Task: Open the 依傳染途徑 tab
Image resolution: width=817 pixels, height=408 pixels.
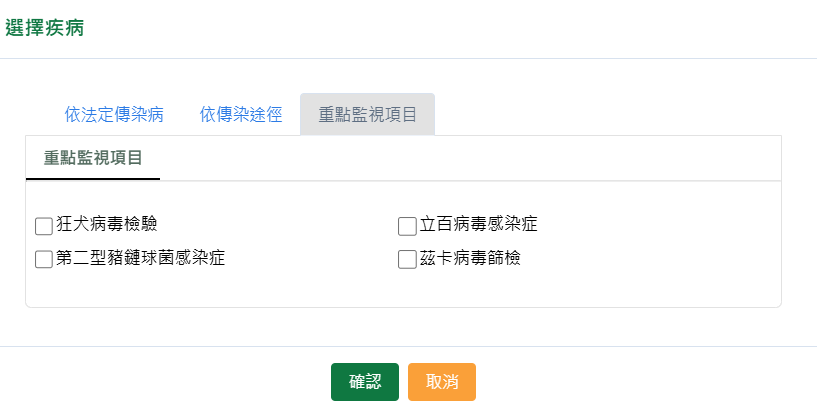Action: point(240,114)
